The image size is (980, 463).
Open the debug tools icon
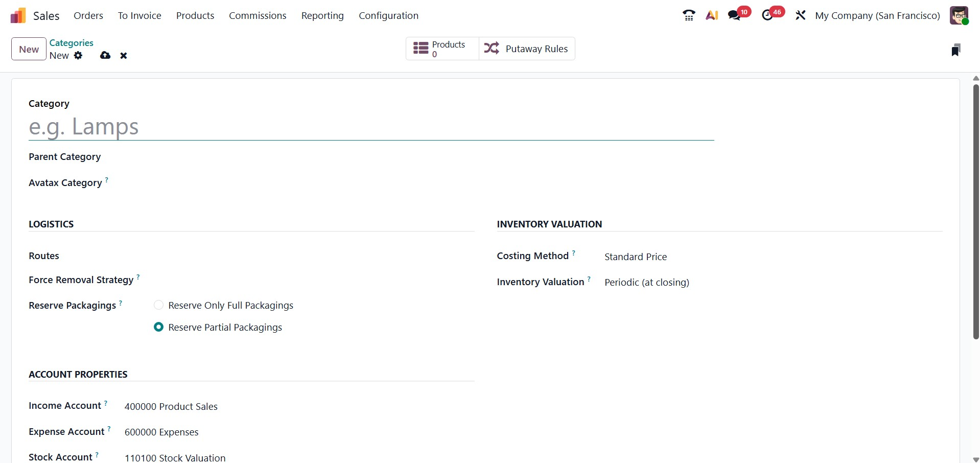pos(800,15)
